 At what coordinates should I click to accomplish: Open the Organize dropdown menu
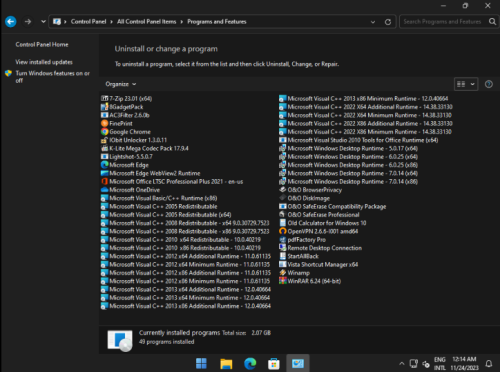coord(121,84)
